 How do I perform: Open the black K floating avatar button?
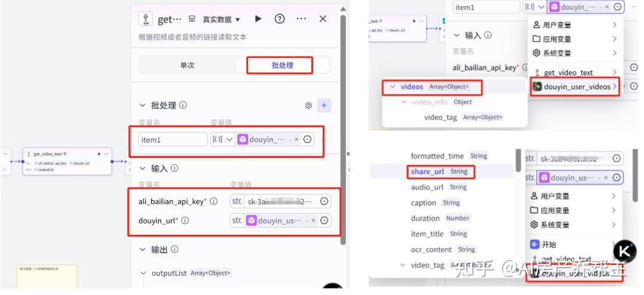point(624,251)
